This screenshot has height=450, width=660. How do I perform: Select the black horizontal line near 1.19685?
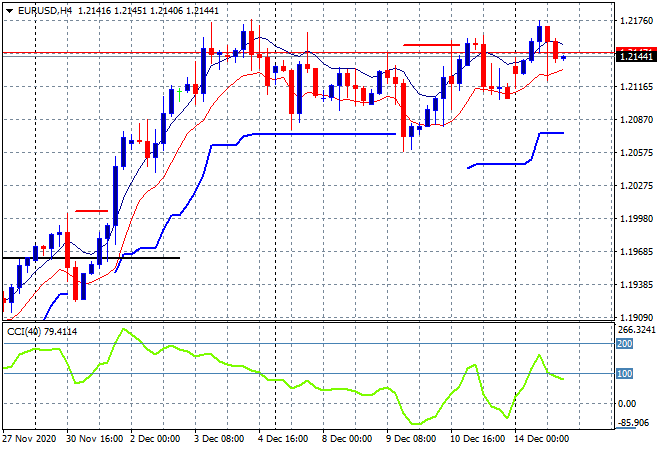(x=91, y=258)
